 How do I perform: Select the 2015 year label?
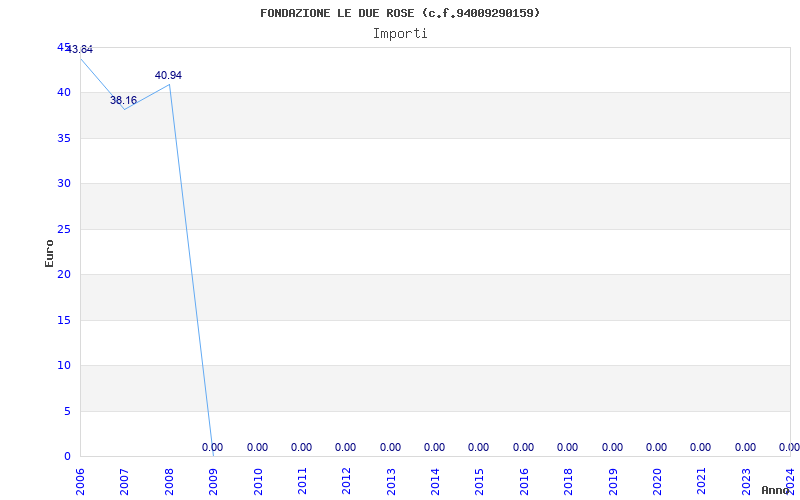(480, 481)
